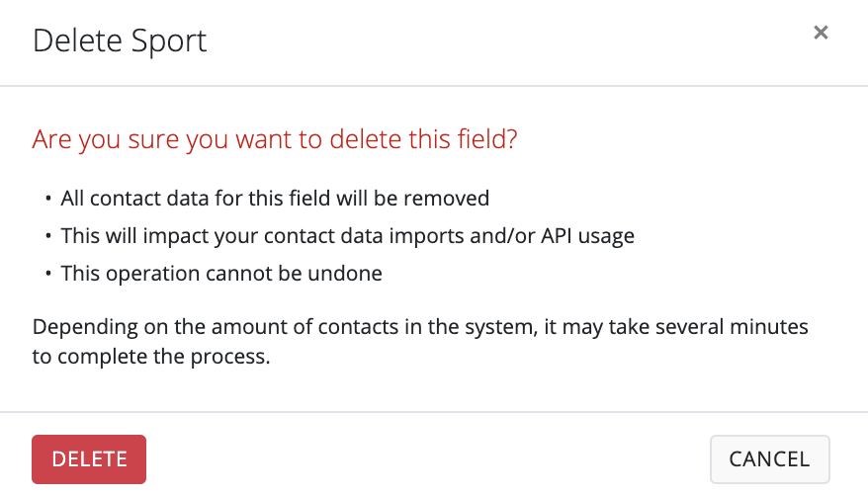Viewport: 868px width, 496px height.
Task: Click the "Delete Sport" dialog title
Action: 120,41
